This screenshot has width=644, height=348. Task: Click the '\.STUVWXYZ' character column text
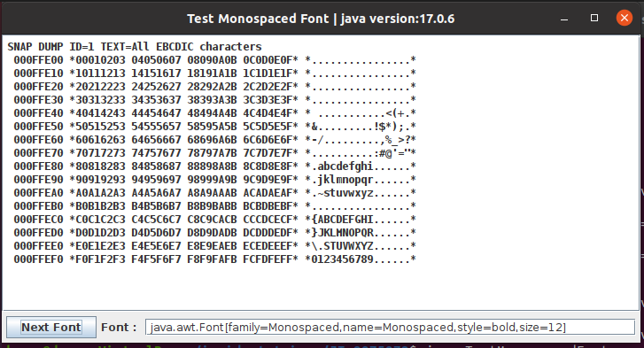(342, 246)
